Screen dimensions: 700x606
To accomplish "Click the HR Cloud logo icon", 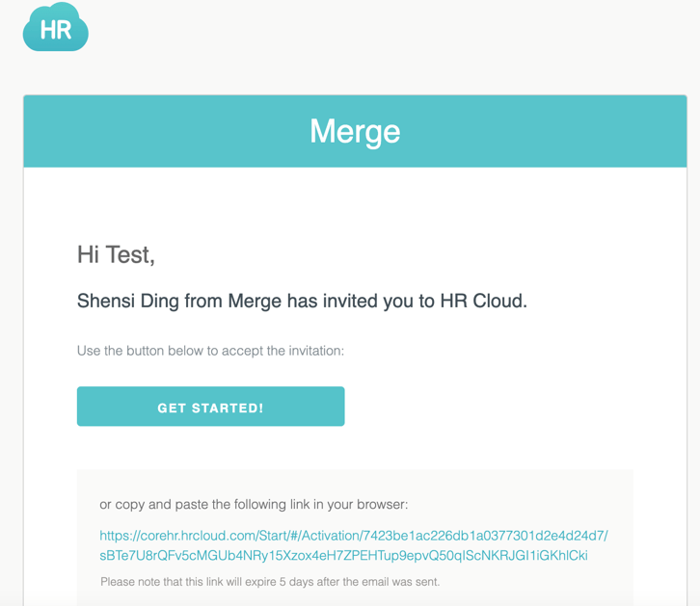I will tap(56, 27).
